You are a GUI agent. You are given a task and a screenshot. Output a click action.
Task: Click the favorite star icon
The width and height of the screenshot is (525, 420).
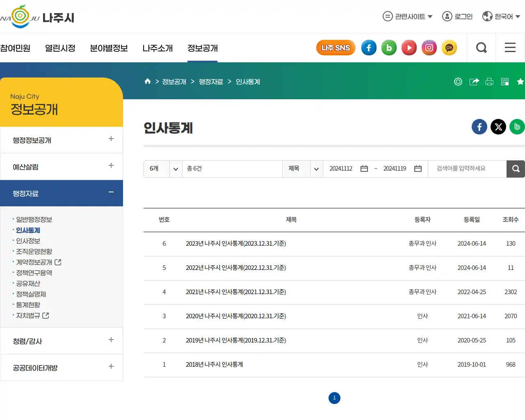point(520,82)
